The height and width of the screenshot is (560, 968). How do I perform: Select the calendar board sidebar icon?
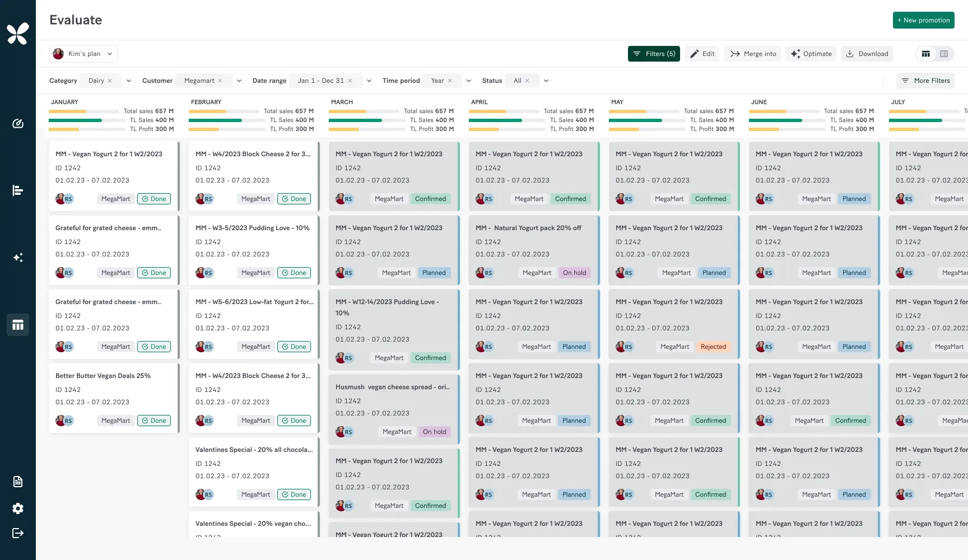(18, 325)
